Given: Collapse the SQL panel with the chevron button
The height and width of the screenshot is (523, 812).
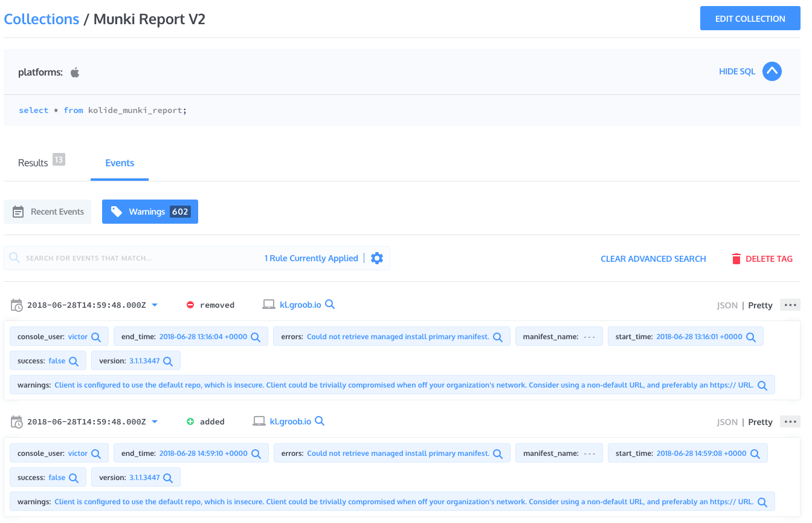Looking at the screenshot, I should [772, 71].
